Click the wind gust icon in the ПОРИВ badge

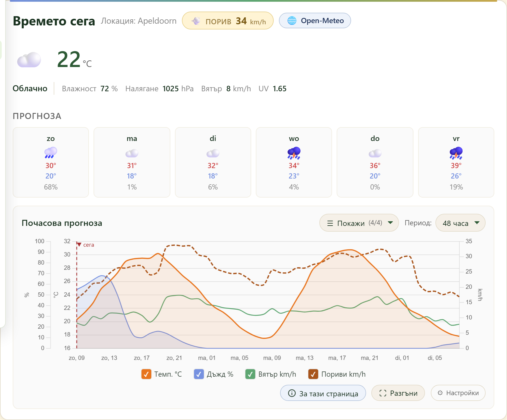point(196,21)
